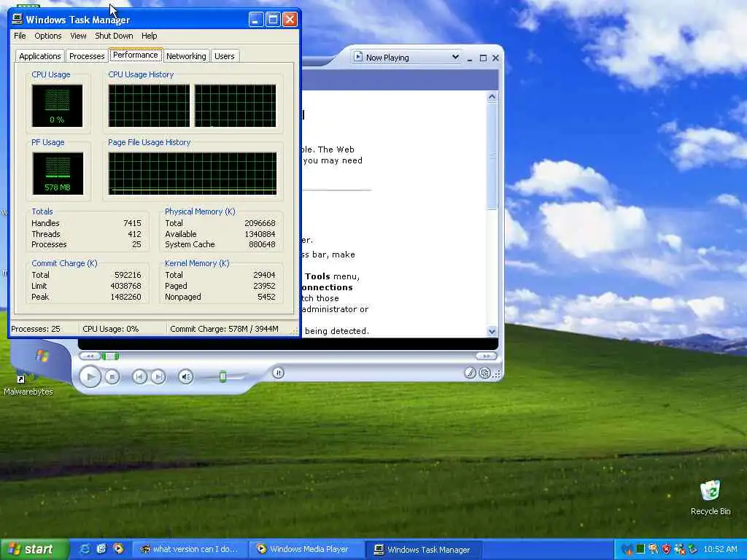
Task: Click the fast forward button on seek bar
Action: point(486,356)
